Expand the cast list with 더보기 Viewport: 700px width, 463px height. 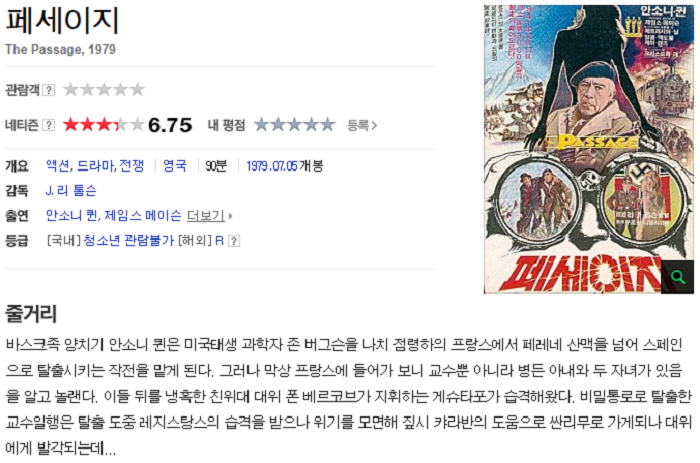point(209,216)
